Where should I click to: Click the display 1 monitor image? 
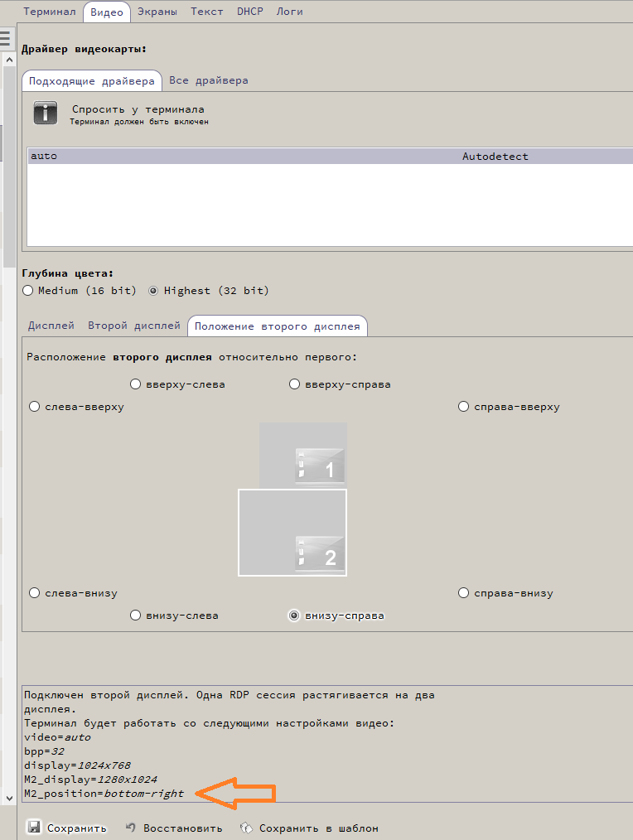(x=303, y=455)
